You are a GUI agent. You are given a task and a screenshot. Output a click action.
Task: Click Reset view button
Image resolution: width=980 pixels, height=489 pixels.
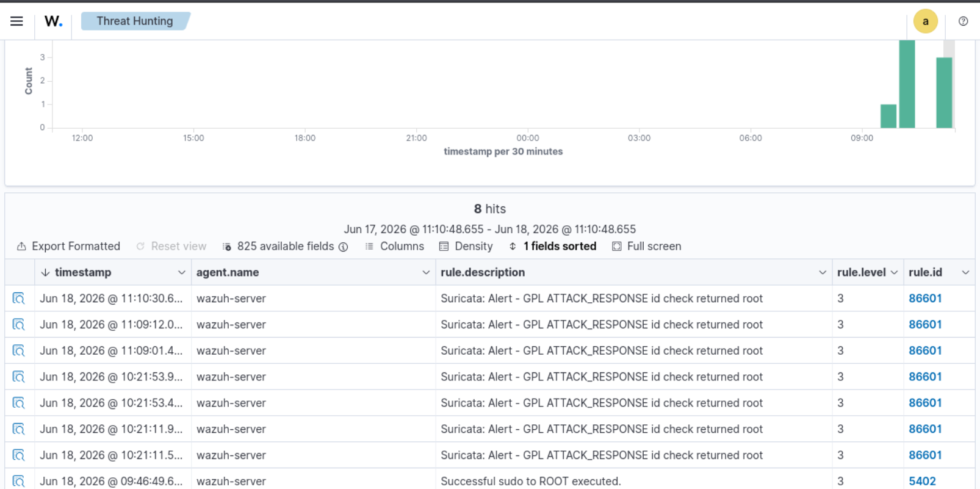(x=171, y=246)
